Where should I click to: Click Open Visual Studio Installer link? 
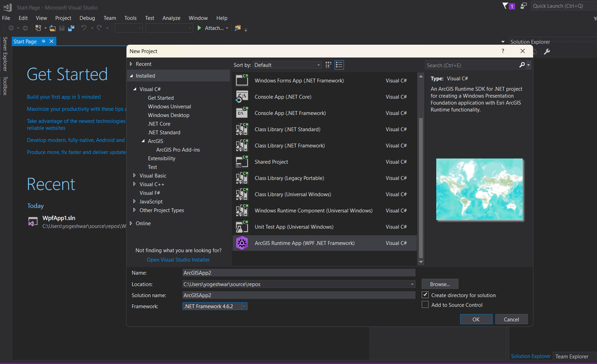pos(178,260)
